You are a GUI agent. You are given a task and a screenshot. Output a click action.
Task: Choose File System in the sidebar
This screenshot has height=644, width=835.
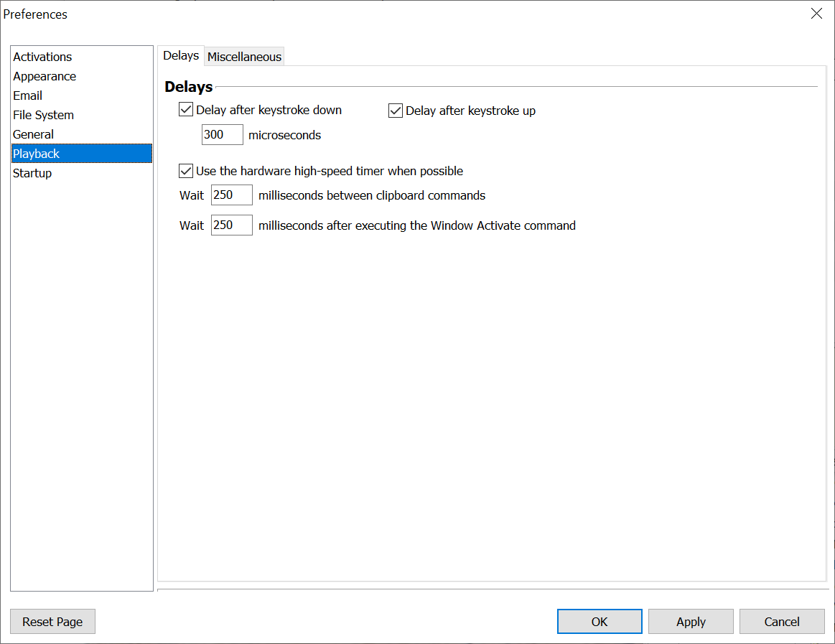click(43, 115)
